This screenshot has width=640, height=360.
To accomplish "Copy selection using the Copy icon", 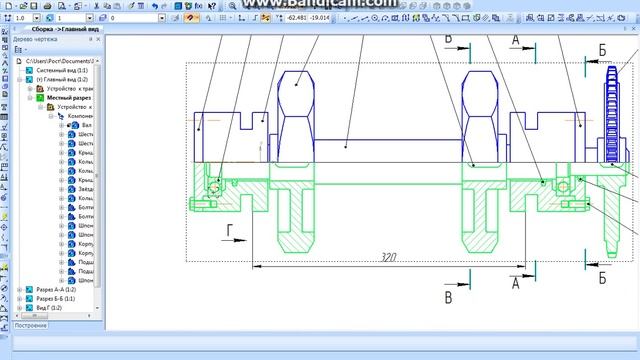I will pyautogui.click(x=107, y=6).
